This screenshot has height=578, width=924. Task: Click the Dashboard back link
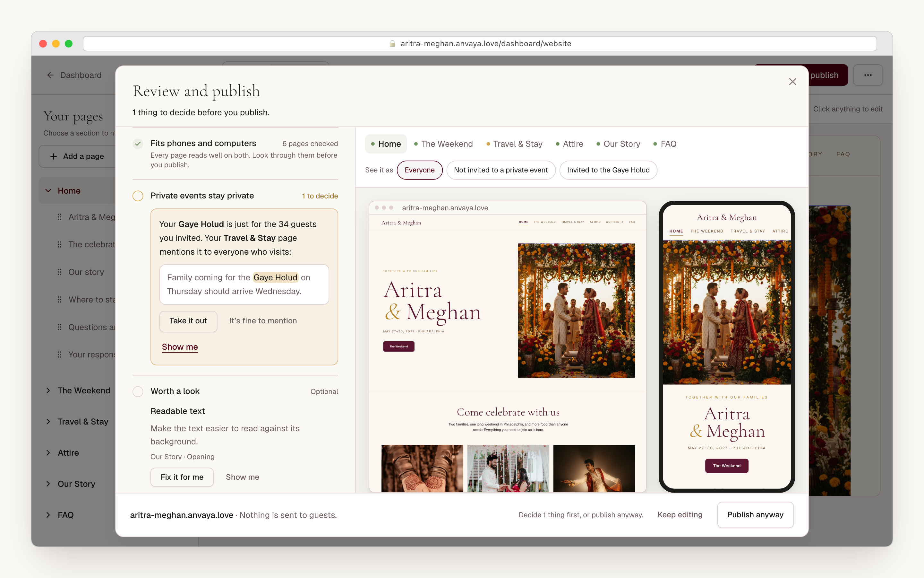(74, 75)
